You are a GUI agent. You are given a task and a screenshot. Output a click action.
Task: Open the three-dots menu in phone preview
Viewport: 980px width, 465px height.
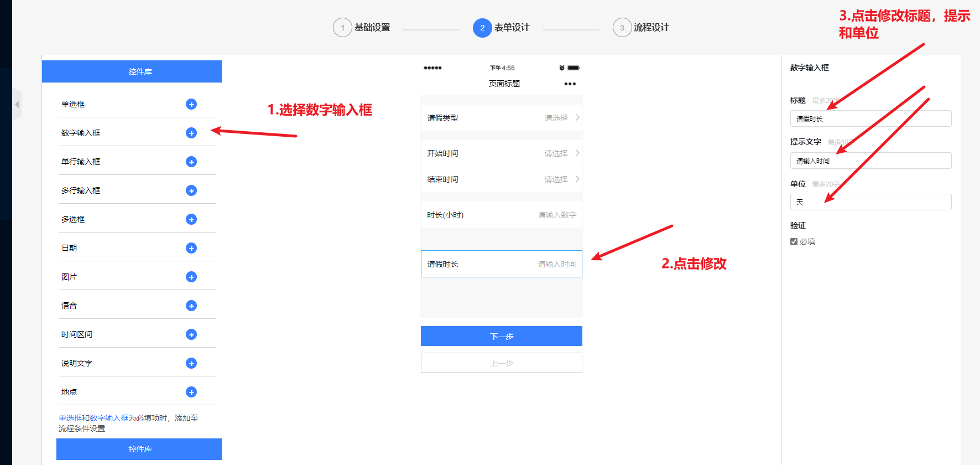[x=570, y=84]
